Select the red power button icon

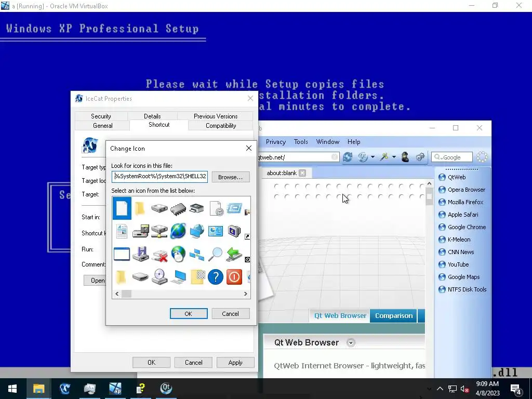tap(234, 277)
